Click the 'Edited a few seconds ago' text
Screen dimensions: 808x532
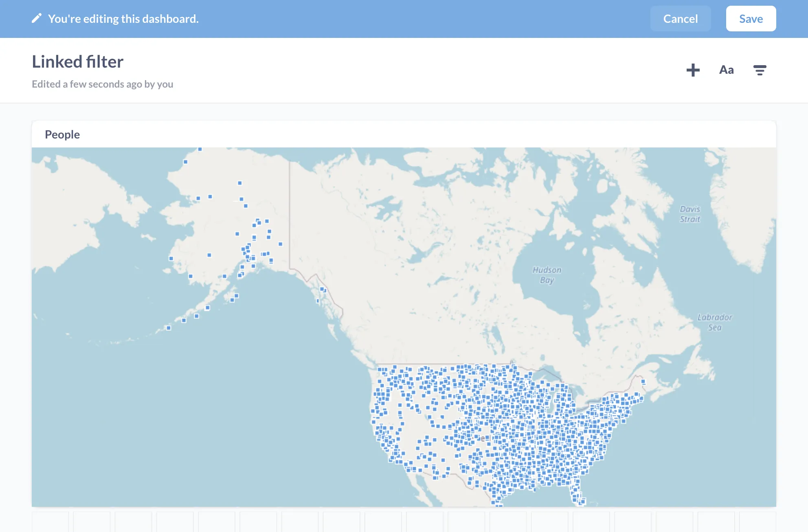point(103,84)
